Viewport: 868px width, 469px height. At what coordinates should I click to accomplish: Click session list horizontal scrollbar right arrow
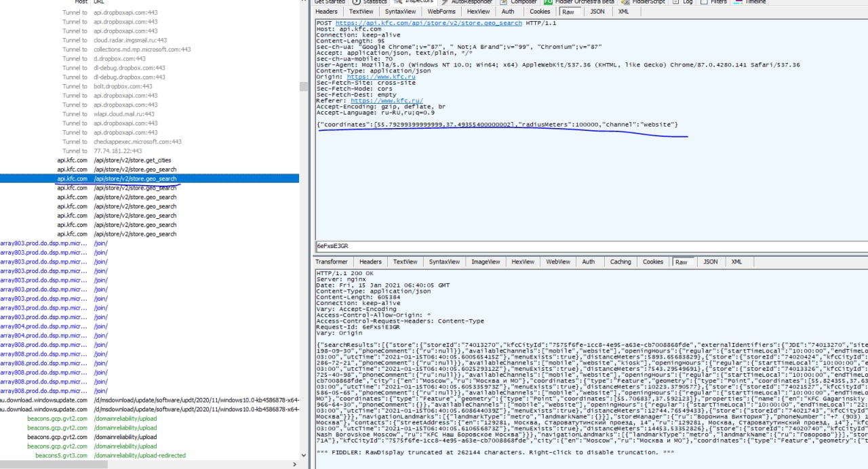(294, 465)
